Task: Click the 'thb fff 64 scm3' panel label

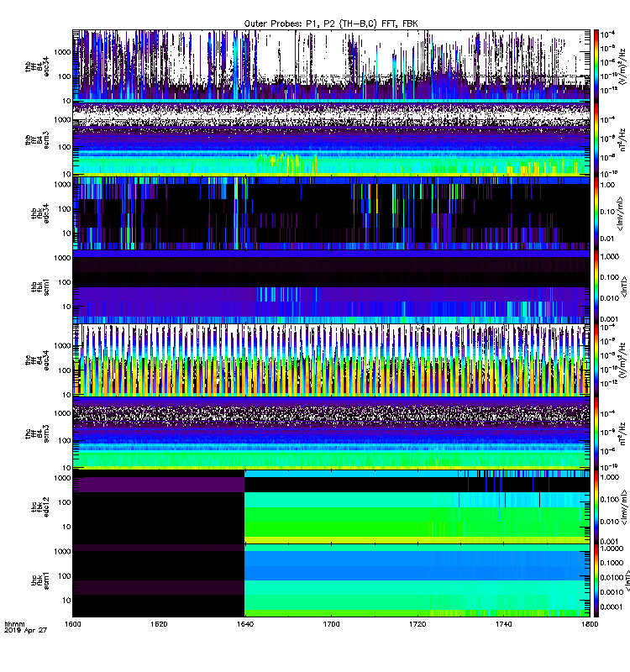Action: pos(37,139)
